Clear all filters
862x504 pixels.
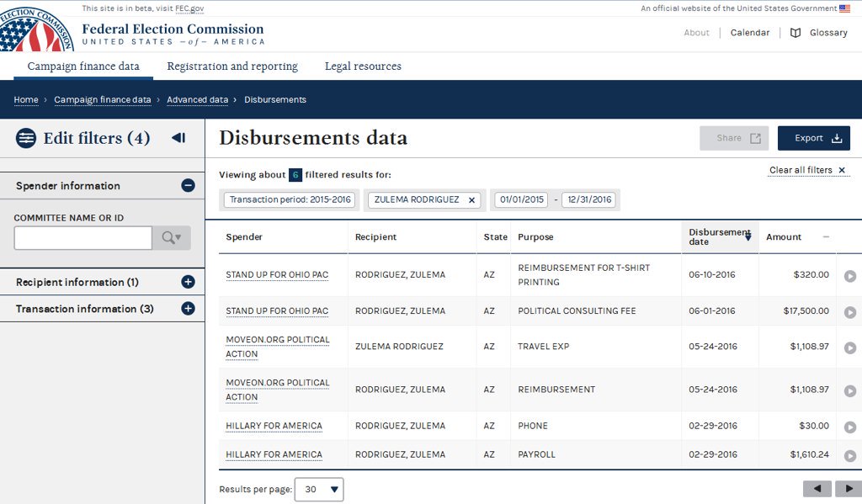[807, 170]
